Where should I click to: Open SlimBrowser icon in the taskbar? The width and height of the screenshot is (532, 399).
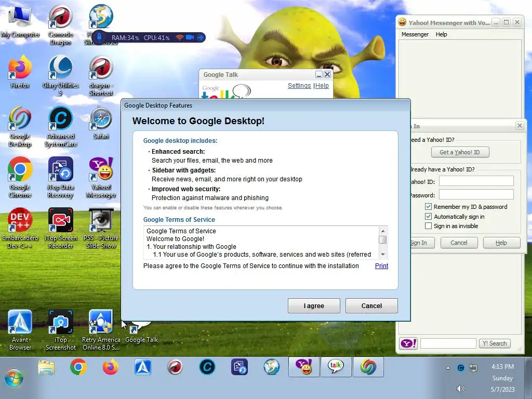coord(272,367)
